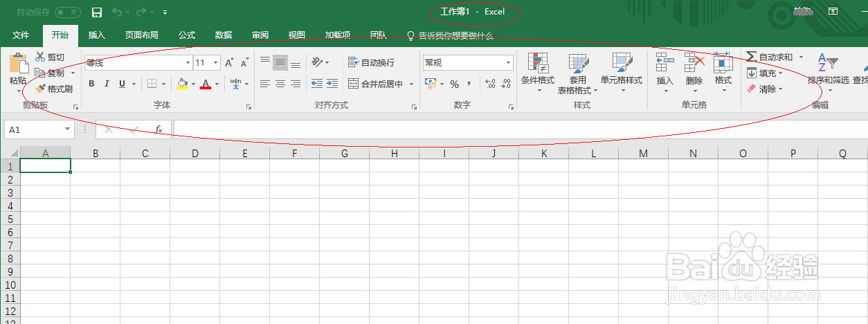Toggle Wrap Text (自动换行)
This screenshot has width=868, height=324.
click(371, 62)
